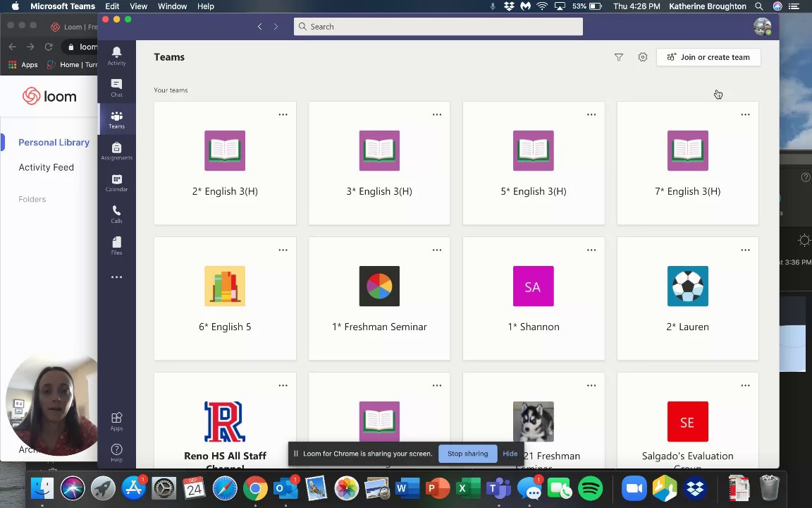Open more options for 1* Freshman Seminar

tap(437, 250)
